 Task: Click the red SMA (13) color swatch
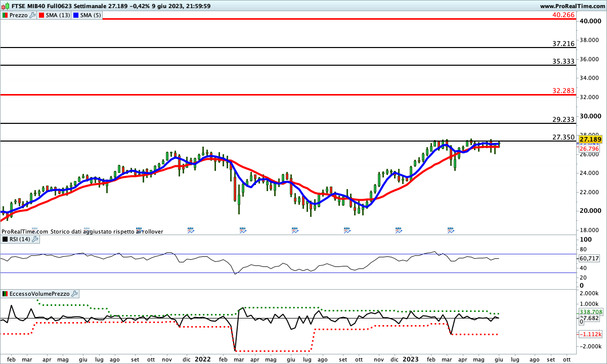coord(41,15)
